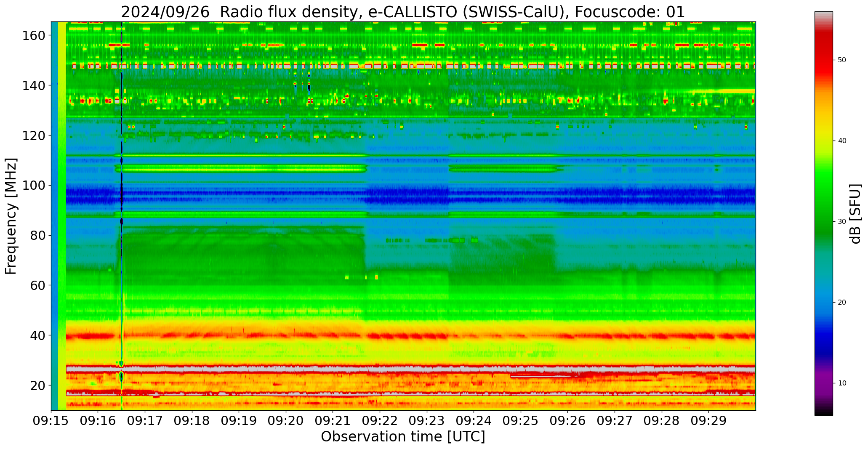Click the 20 frequency tick label

[38, 385]
